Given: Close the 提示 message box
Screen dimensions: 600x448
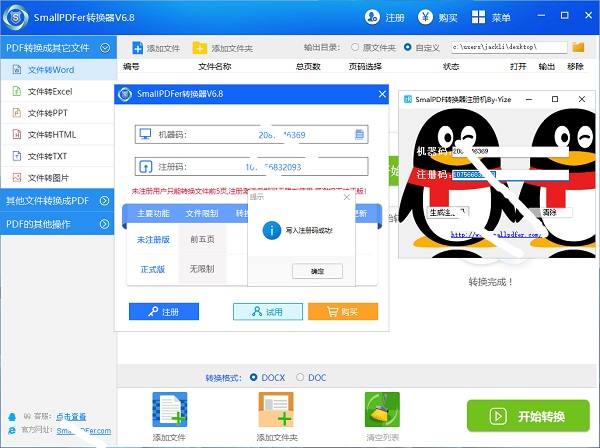Looking at the screenshot, I should click(x=347, y=197).
